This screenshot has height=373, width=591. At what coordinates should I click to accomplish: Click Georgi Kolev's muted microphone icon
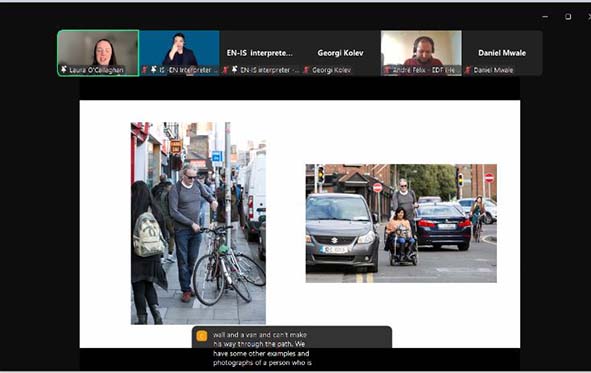point(306,70)
